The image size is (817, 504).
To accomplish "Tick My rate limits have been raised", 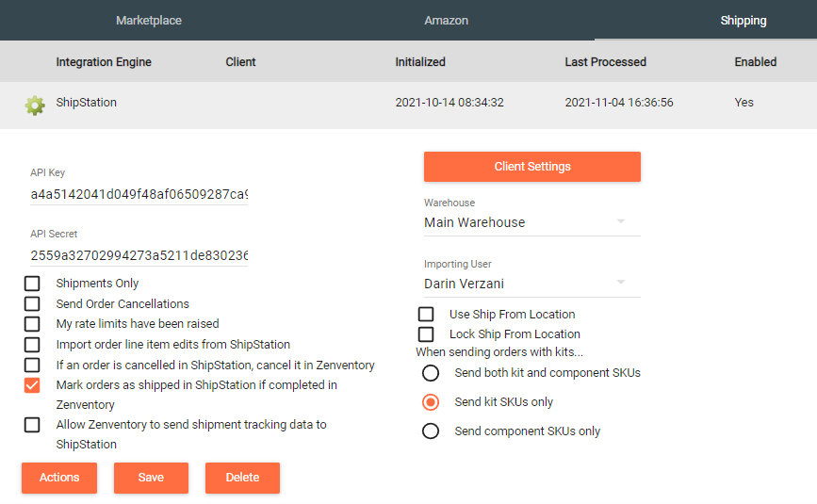I will point(32,324).
